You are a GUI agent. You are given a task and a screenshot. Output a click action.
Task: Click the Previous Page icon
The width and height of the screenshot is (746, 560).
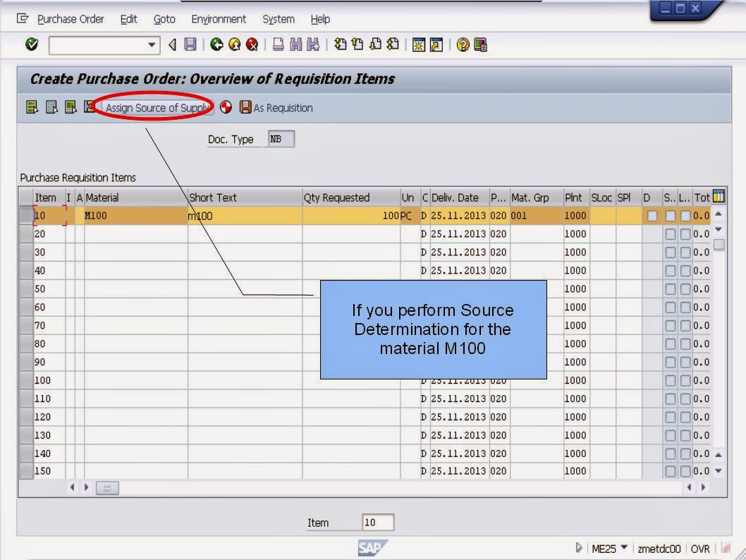pos(357,44)
